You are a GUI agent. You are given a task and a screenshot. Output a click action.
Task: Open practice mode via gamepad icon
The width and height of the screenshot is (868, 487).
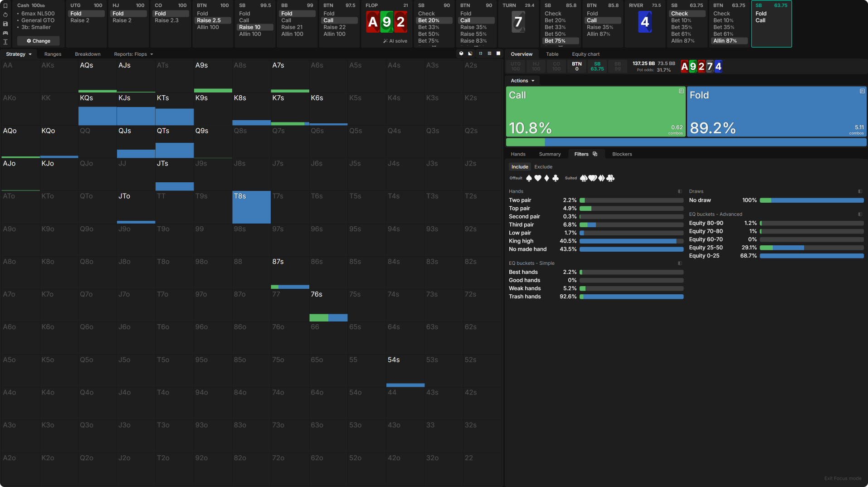5,33
